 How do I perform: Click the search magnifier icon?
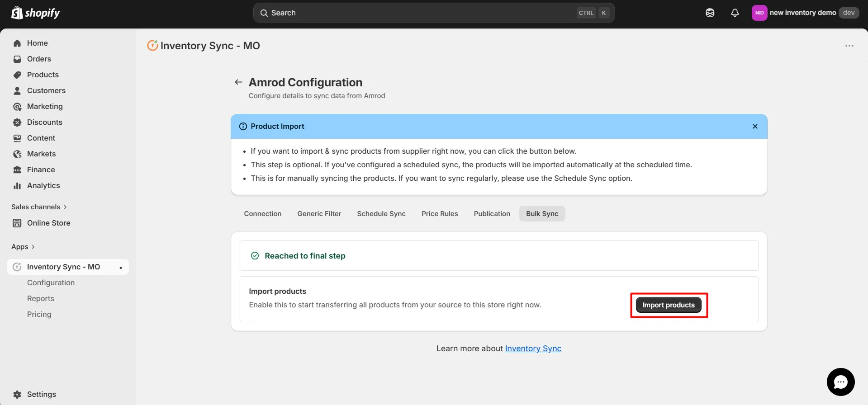(x=264, y=13)
